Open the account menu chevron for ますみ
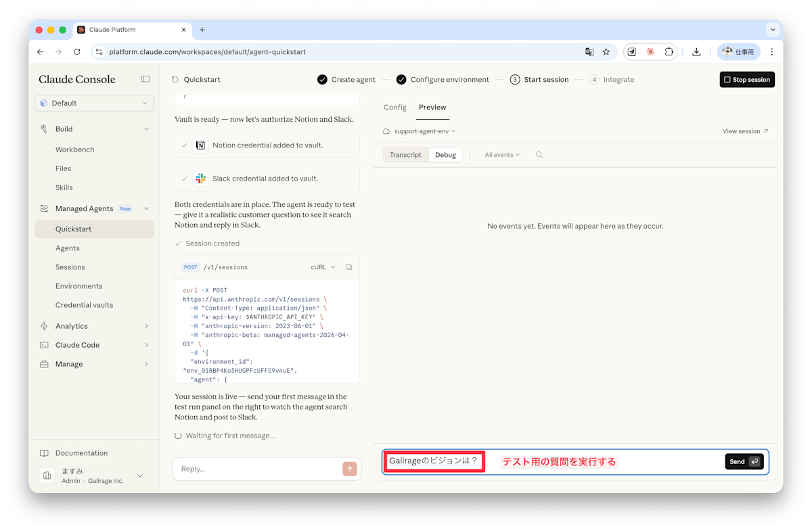 click(140, 476)
